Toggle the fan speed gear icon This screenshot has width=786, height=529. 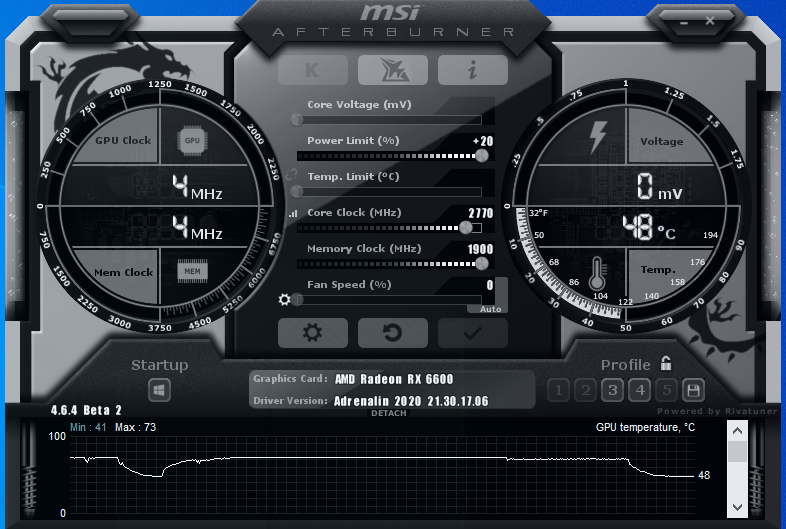point(285,300)
